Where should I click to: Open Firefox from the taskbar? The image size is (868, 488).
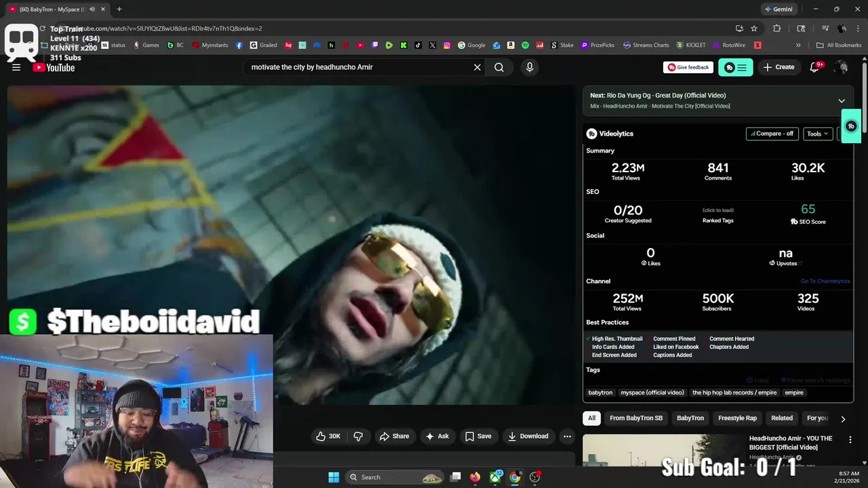[x=475, y=477]
